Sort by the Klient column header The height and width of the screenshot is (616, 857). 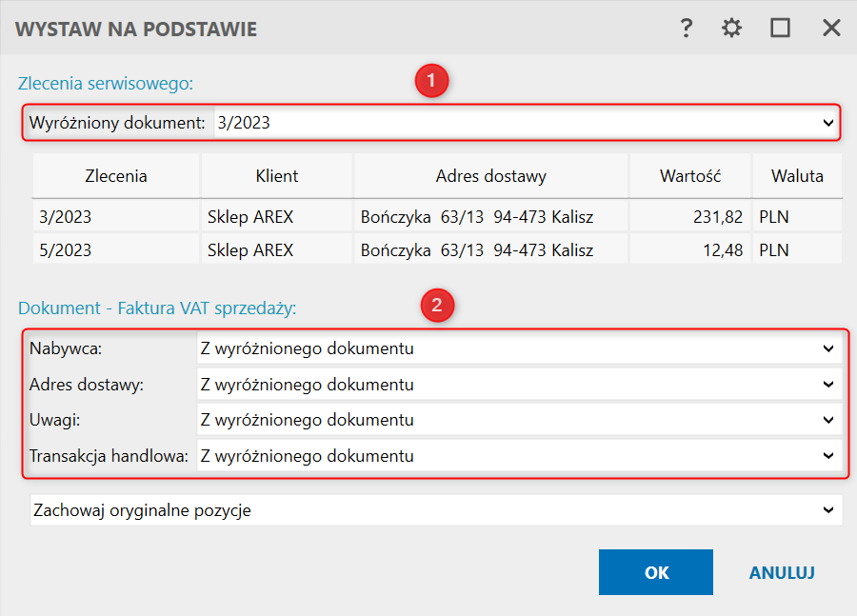click(277, 176)
